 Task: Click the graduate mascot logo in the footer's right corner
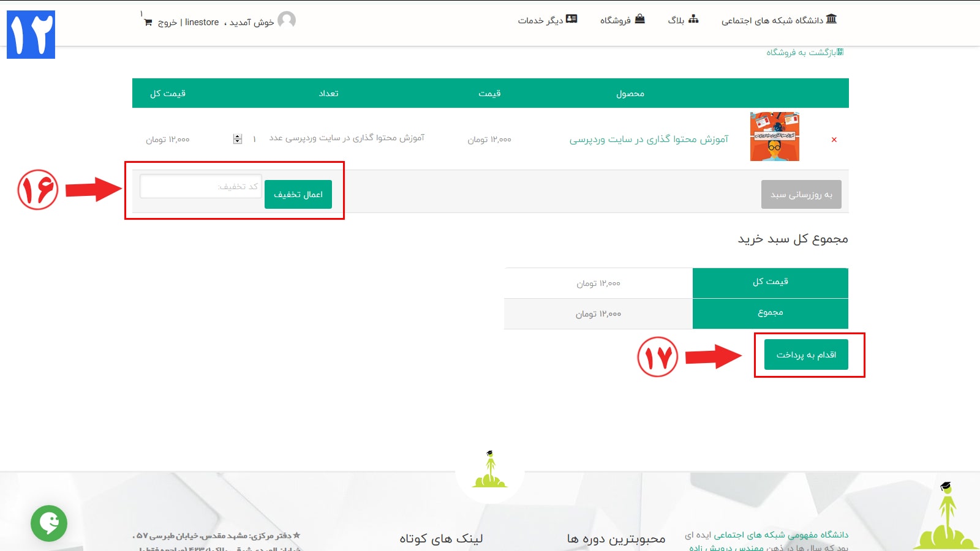point(946,515)
